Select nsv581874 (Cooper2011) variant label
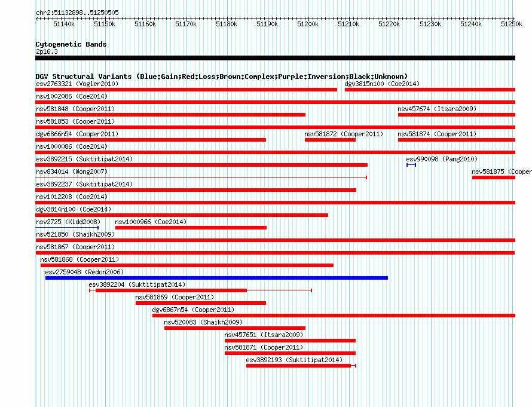The height and width of the screenshot is (407, 532). 437,134
